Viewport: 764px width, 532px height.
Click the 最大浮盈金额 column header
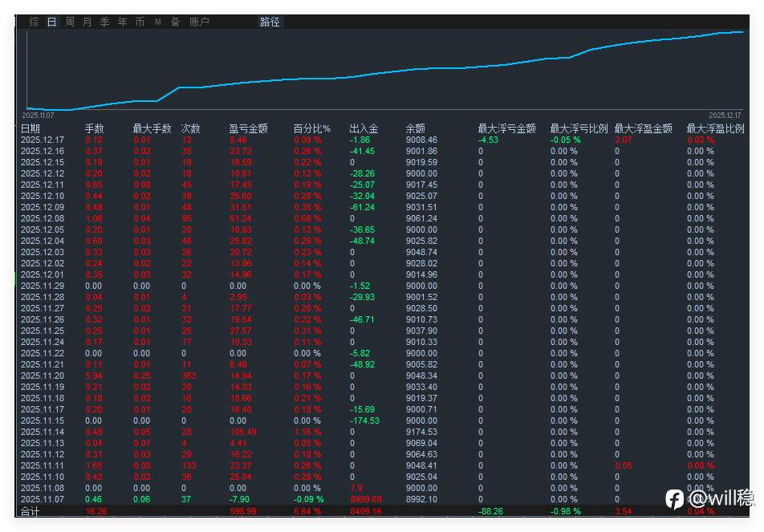643,128
